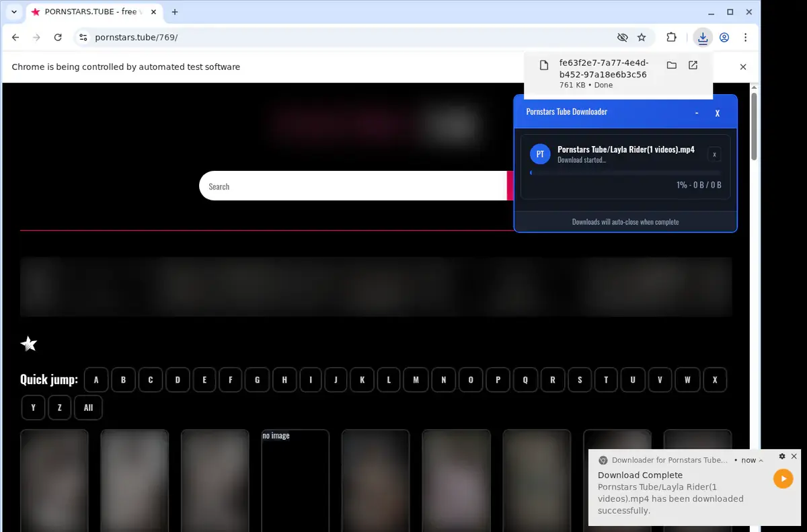
Task: Jump to letter M
Action: tap(416, 379)
